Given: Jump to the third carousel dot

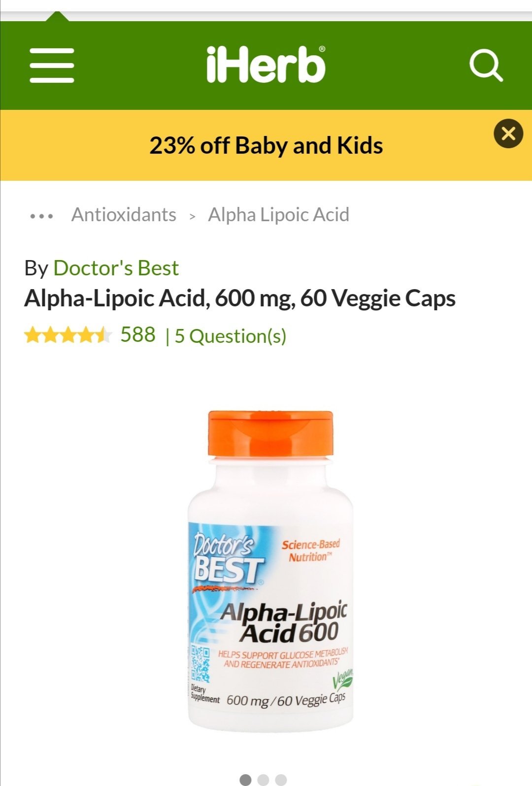Looking at the screenshot, I should point(281,780).
